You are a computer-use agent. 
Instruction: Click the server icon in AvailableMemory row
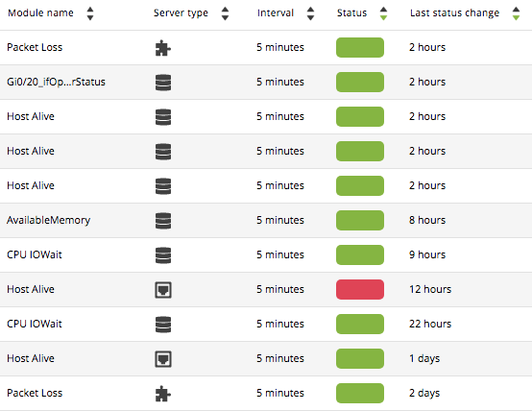coord(163,221)
